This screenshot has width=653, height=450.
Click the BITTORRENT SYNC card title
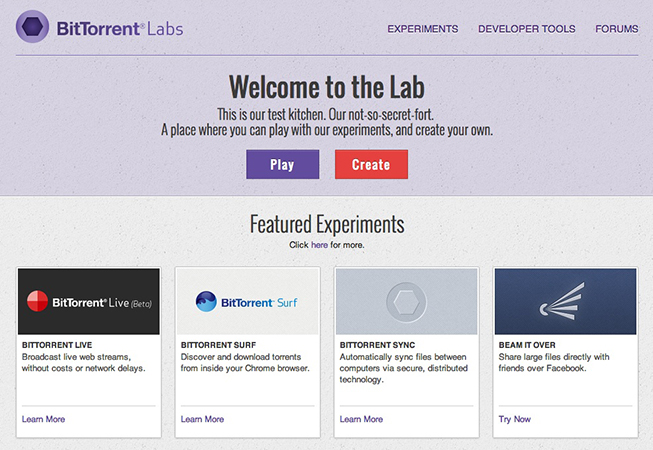377,345
